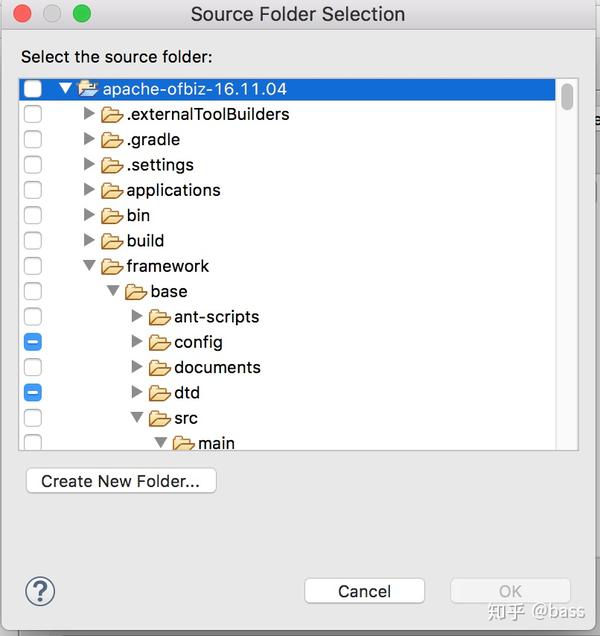Expand the .externalToolBuilders folder
Screen dimensions: 600x636
click(89, 114)
